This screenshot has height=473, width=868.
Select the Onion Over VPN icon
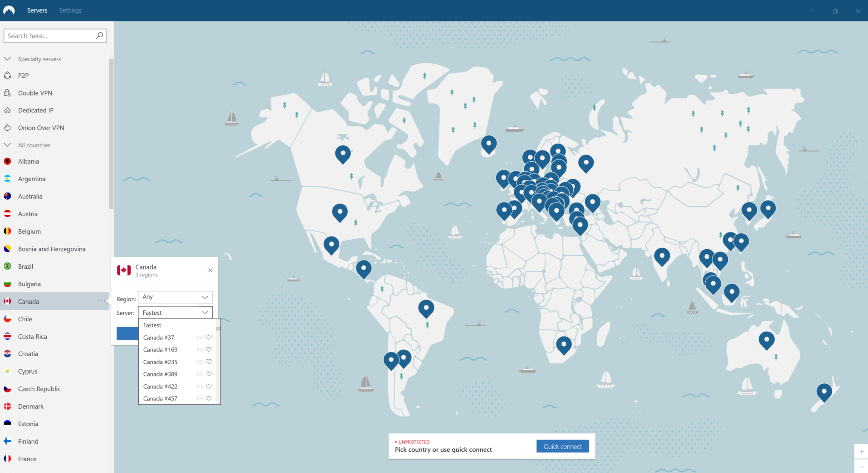tap(7, 128)
